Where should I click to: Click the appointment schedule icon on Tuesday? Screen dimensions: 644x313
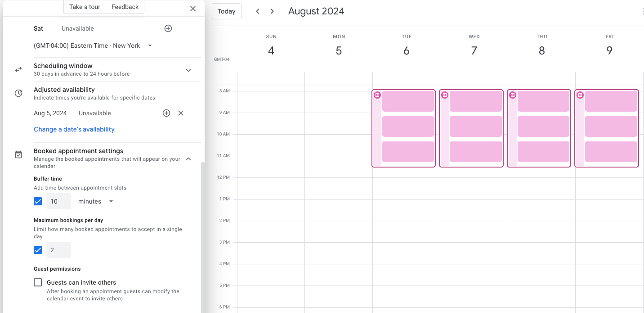pos(377,95)
